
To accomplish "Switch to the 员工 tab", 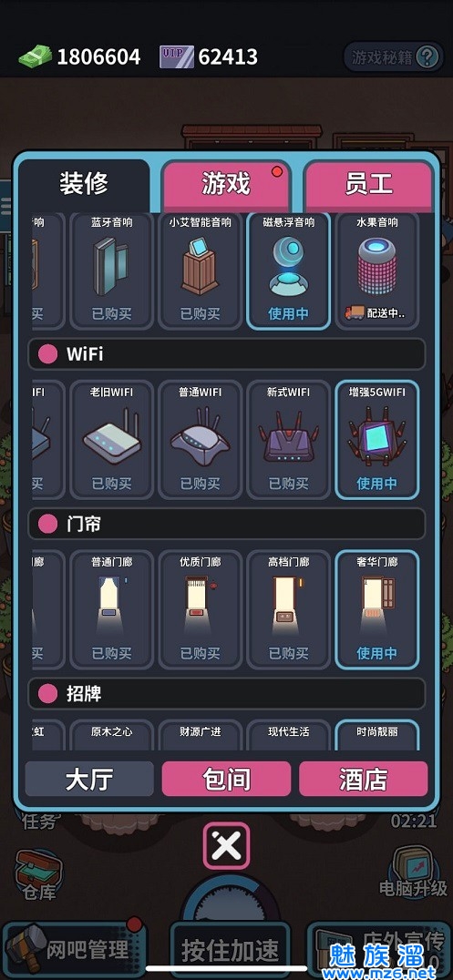I will 368,184.
